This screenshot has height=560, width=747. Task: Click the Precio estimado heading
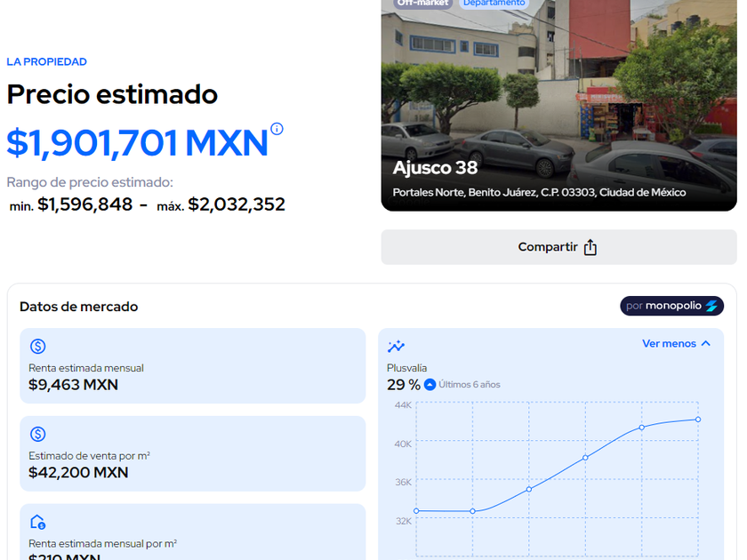[x=112, y=94]
